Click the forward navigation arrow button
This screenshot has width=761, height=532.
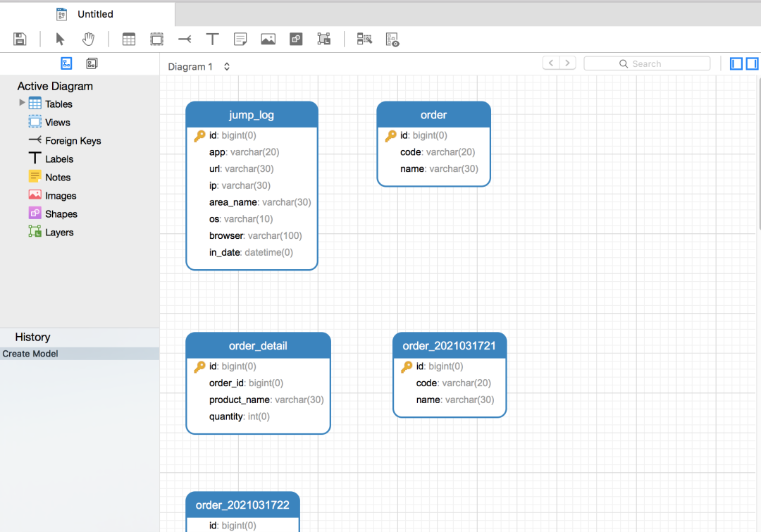tap(567, 63)
